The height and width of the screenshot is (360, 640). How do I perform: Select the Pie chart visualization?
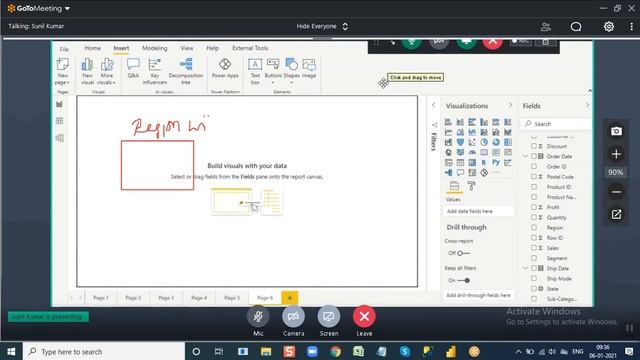coord(484,142)
